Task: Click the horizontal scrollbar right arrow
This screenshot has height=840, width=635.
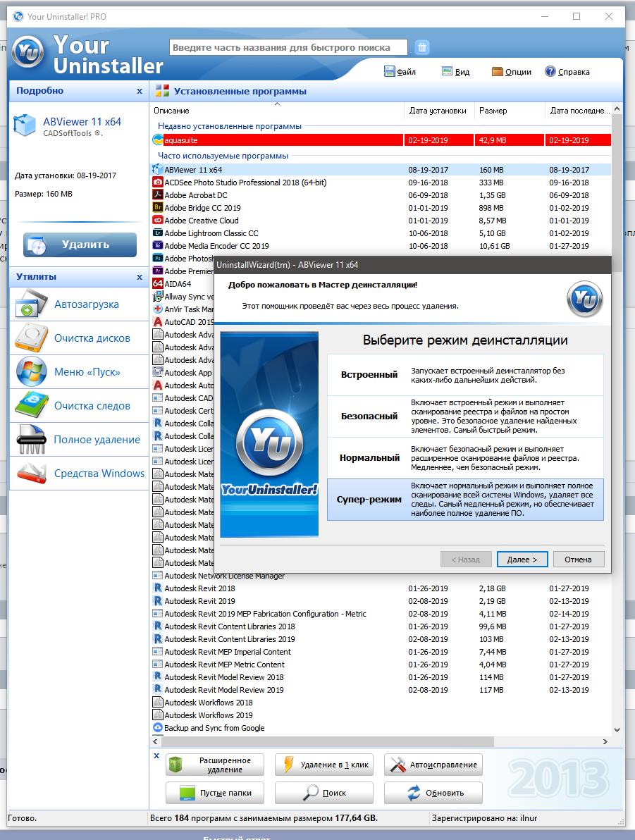Action: pos(605,742)
